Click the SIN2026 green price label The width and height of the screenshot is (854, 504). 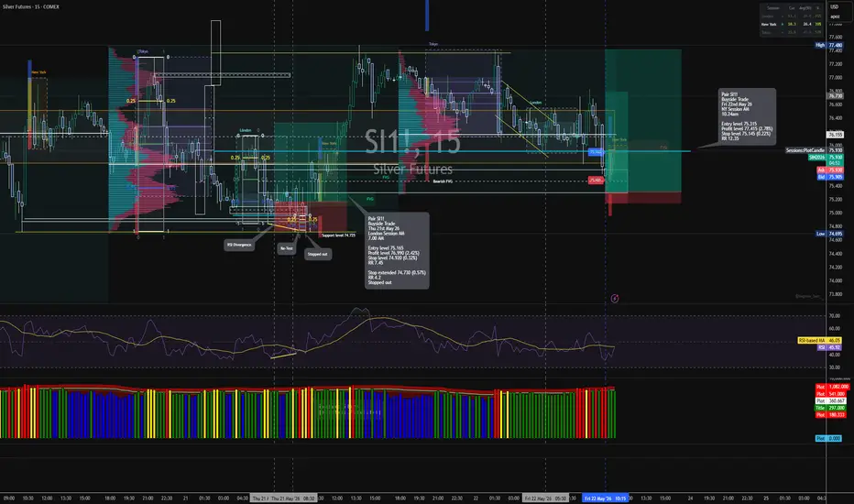pyautogui.click(x=825, y=157)
